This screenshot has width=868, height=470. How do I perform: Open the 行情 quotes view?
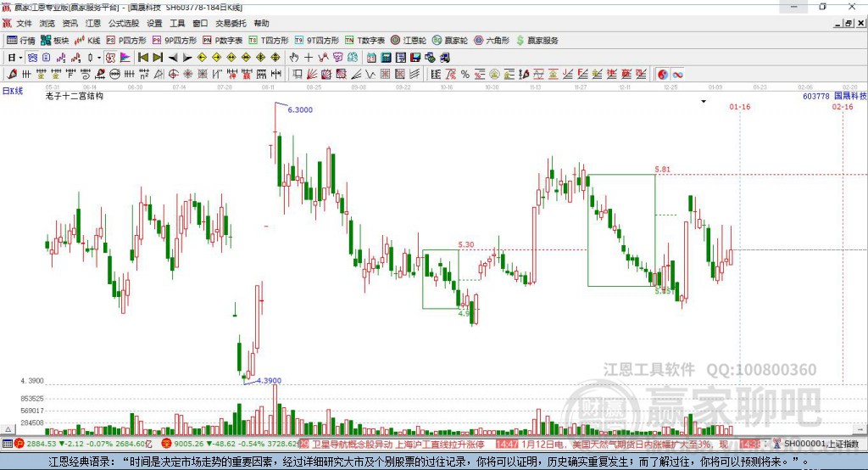point(20,41)
